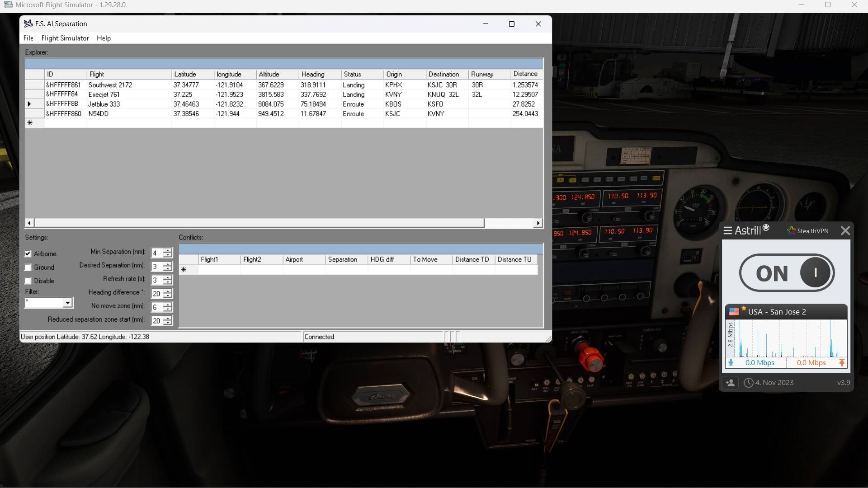Screen dimensions: 868x488
Task: Click the Distance column header
Action: click(525, 74)
